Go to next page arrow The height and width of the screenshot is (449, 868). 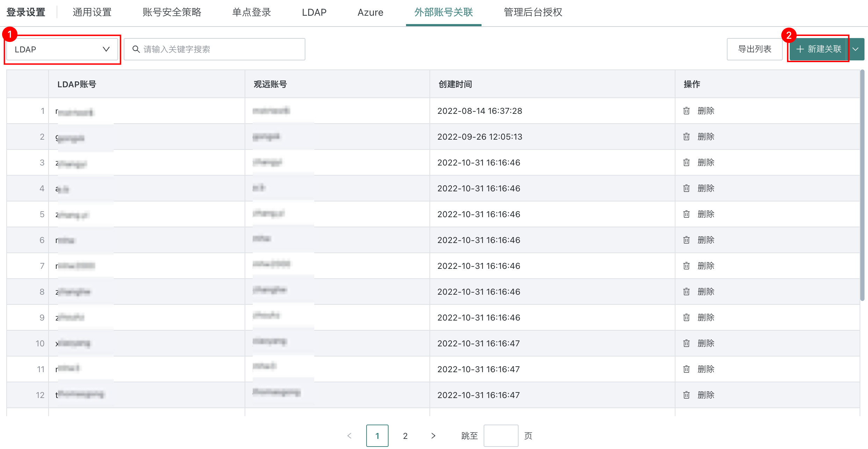(433, 436)
